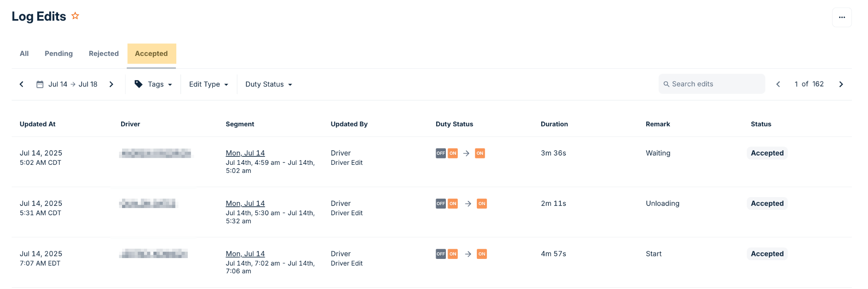Expand the Edit Type dropdown
Viewport: 868px width, 289px height.
209,84
